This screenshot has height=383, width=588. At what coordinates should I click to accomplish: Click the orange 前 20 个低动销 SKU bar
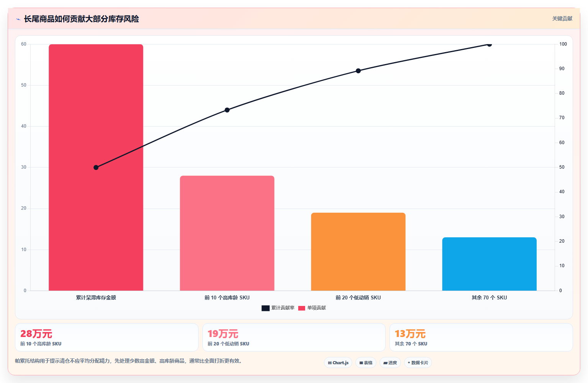click(x=358, y=251)
